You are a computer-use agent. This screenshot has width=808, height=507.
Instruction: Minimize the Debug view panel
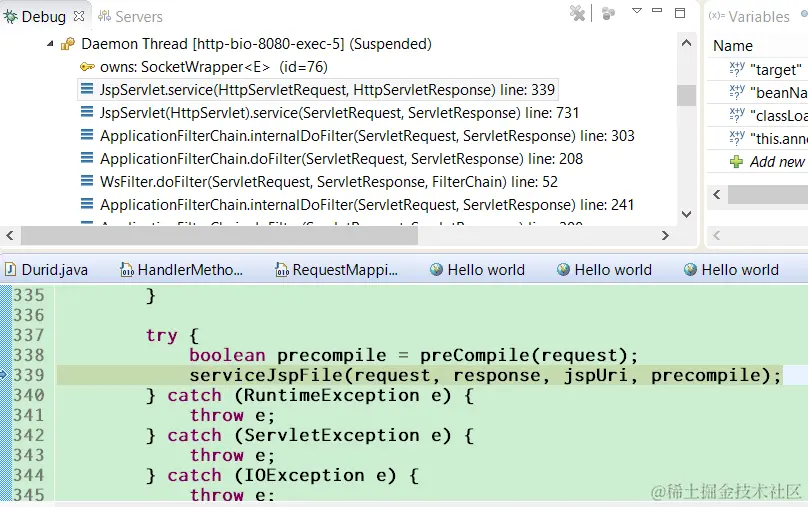[x=657, y=10]
